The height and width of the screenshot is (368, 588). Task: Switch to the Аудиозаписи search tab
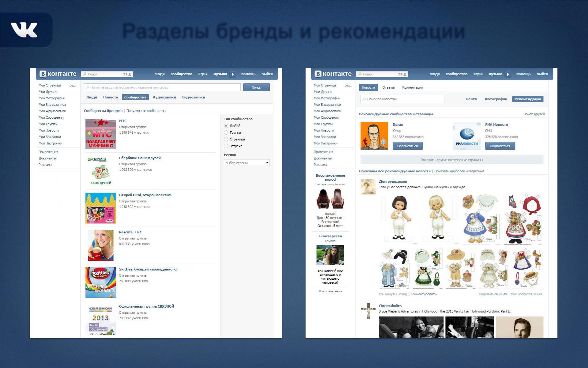point(164,97)
